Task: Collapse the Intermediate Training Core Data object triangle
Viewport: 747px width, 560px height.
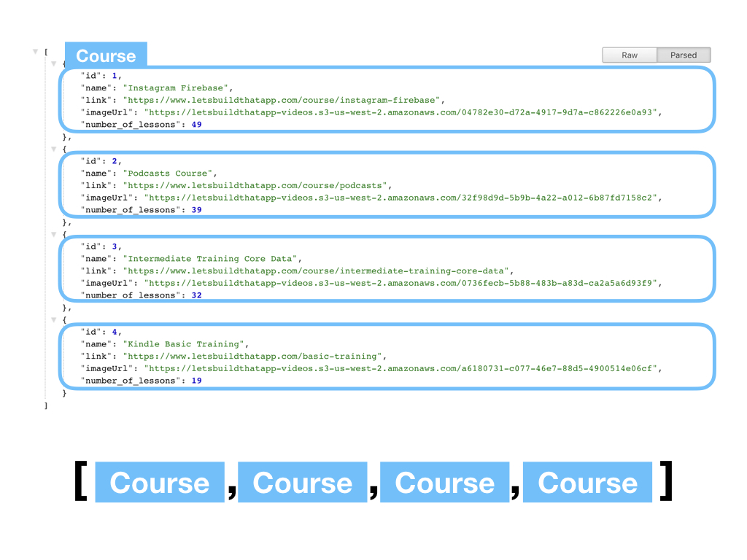Action: [x=54, y=234]
